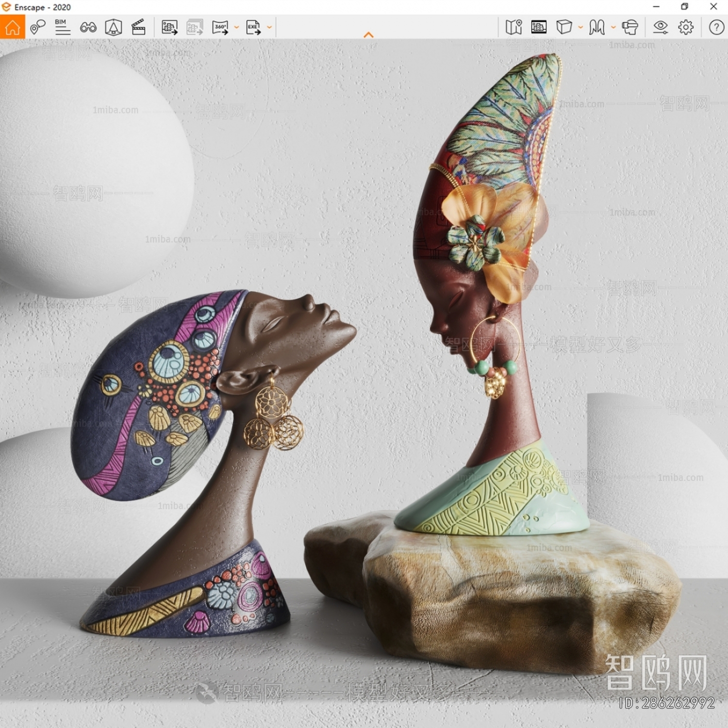Image resolution: width=728 pixels, height=728 pixels.
Task: Minimize the Enscape window
Action: (x=656, y=7)
